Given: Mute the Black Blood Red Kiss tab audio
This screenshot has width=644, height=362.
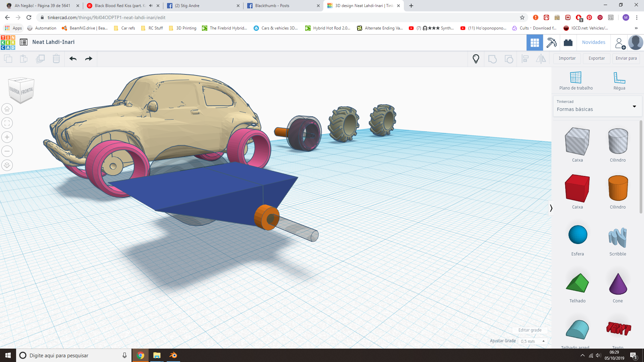Looking at the screenshot, I should [151, 6].
